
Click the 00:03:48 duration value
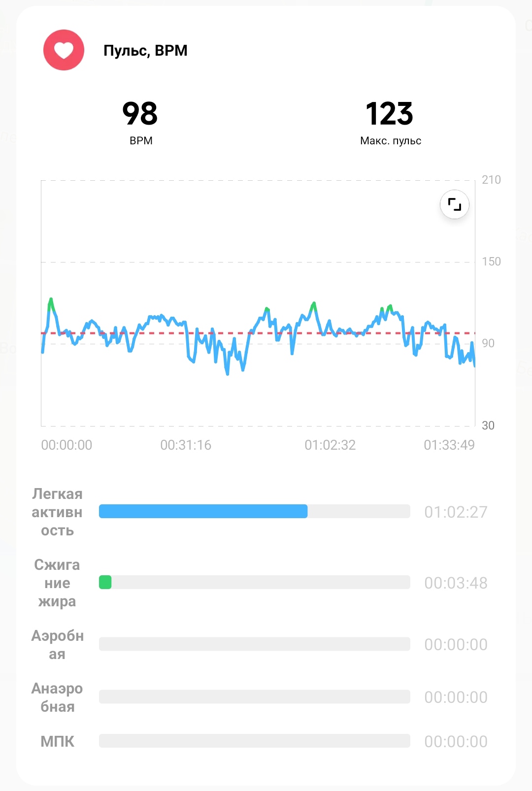[x=456, y=583]
